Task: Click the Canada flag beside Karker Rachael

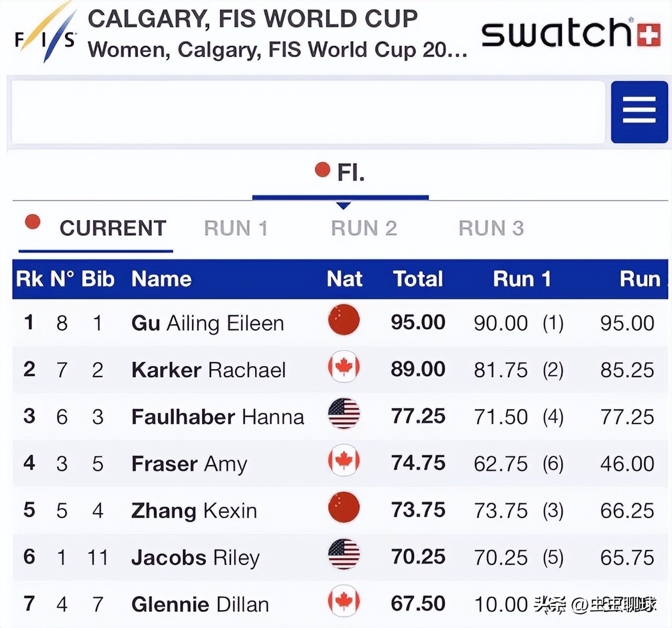Action: [344, 367]
